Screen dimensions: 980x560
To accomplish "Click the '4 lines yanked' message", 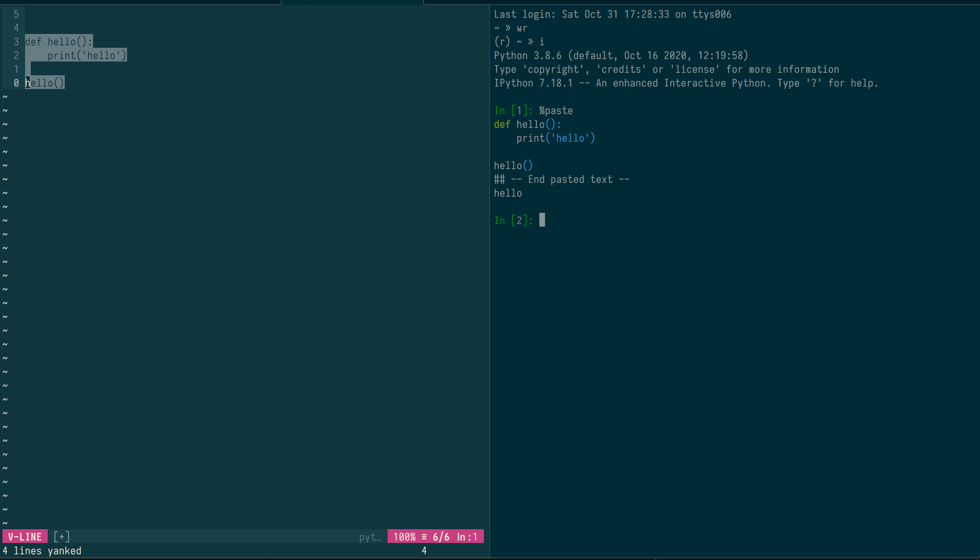I will click(42, 551).
